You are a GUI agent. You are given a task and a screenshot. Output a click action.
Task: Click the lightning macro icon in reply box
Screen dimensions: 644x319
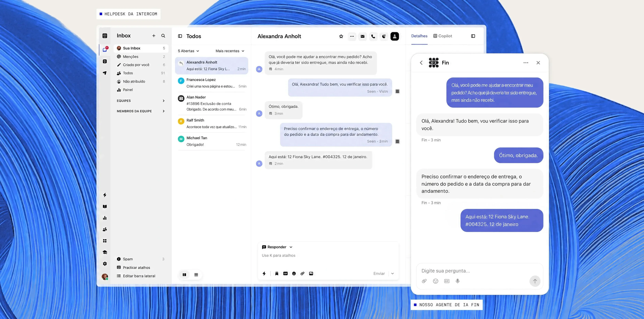click(264, 274)
